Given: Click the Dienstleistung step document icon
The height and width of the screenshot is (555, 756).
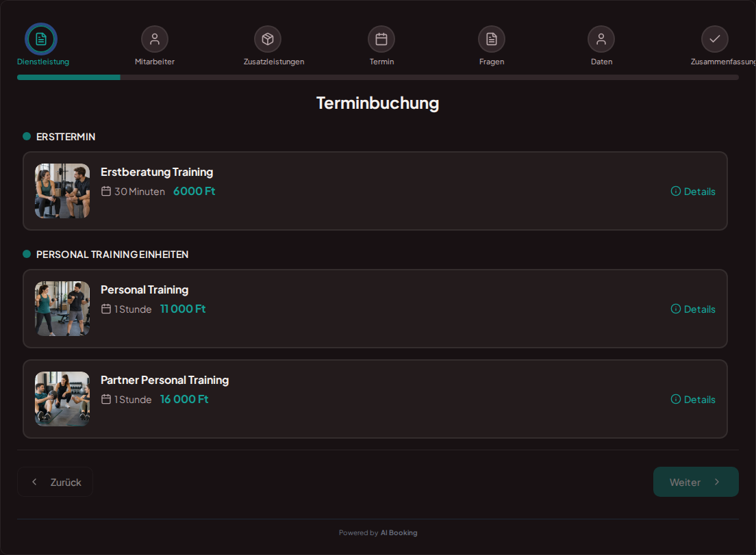Looking at the screenshot, I should 41,39.
